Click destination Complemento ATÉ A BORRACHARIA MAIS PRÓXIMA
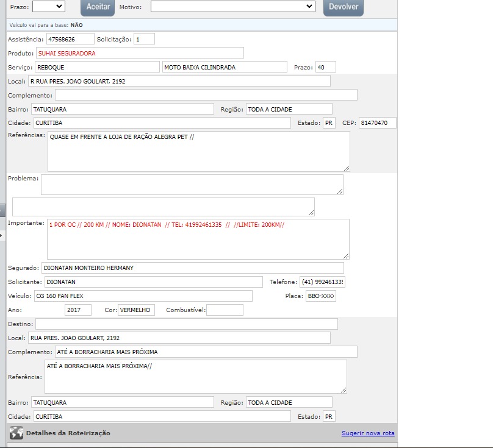This screenshot has height=448, width=493. (206, 352)
